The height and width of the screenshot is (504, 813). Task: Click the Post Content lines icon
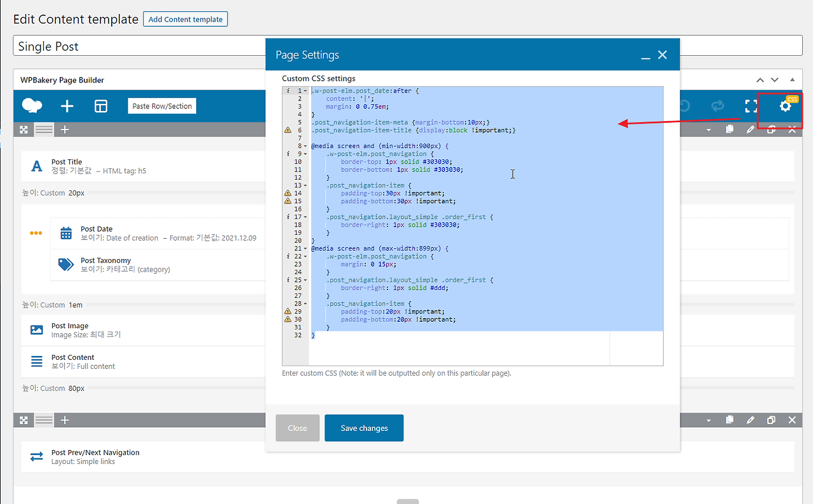click(x=37, y=362)
